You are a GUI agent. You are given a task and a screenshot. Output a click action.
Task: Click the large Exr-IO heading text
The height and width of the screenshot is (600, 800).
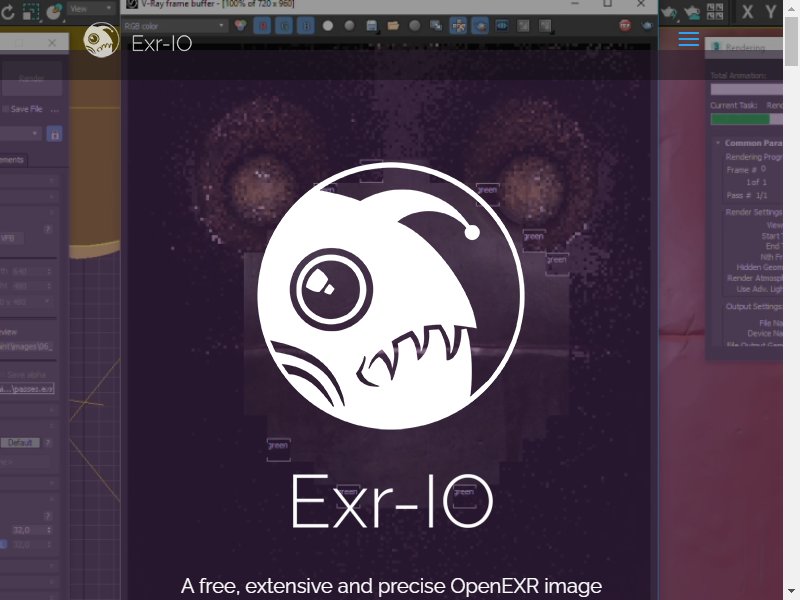[x=392, y=501]
